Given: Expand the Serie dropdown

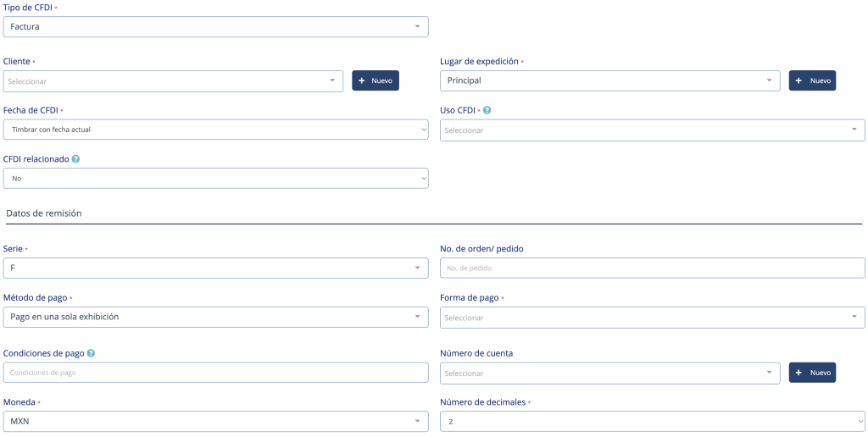Looking at the screenshot, I should (x=215, y=268).
